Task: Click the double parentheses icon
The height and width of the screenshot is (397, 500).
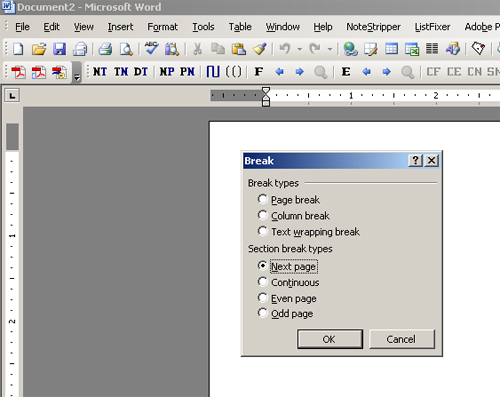Action: click(233, 72)
